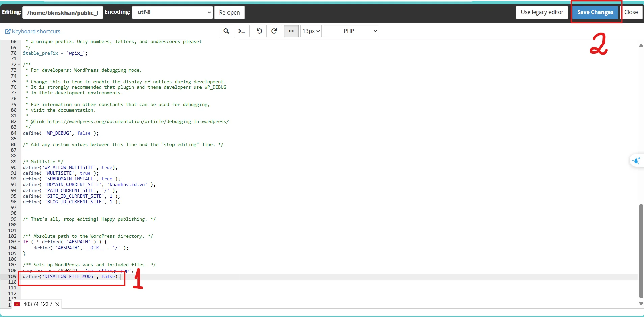
Task: Click the file path editing field
Action: 63,13
